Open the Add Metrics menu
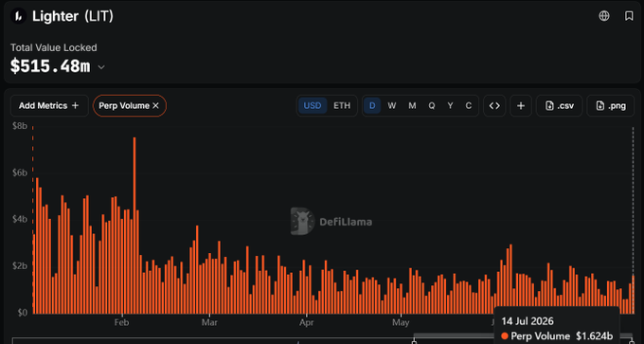Screen dimensions: 644x344 pyautogui.click(x=49, y=105)
